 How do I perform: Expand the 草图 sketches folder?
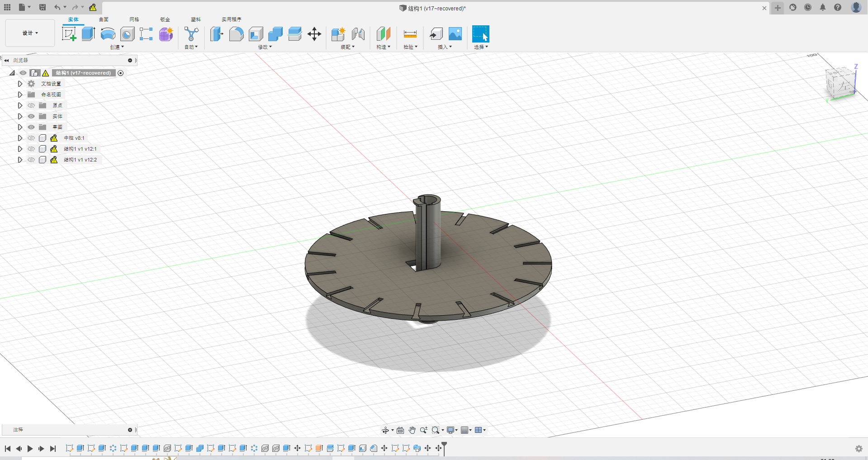click(x=20, y=127)
